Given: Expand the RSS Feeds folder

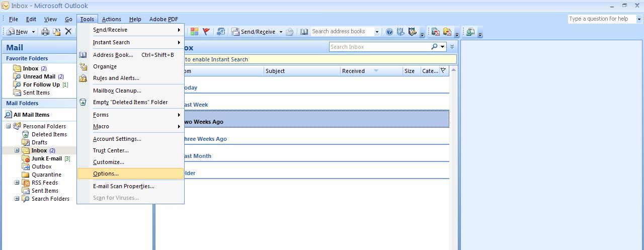Looking at the screenshot, I should (x=17, y=183).
